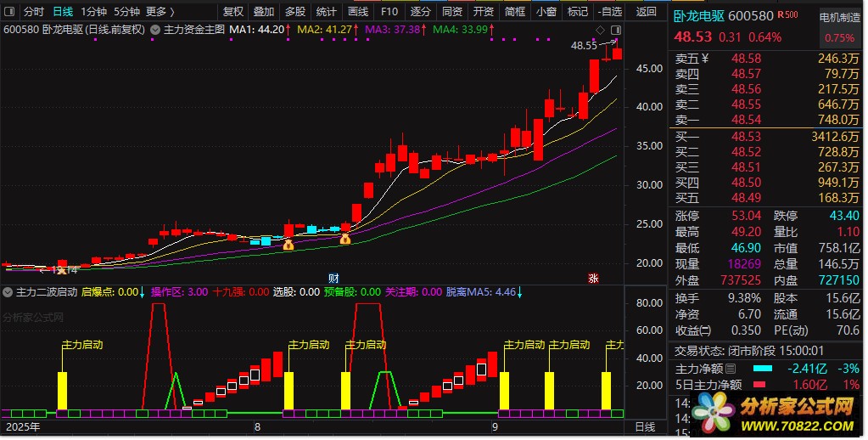This screenshot has width=868, height=440.
Task: Click the month 8 label on time axis
Action: coord(257,427)
